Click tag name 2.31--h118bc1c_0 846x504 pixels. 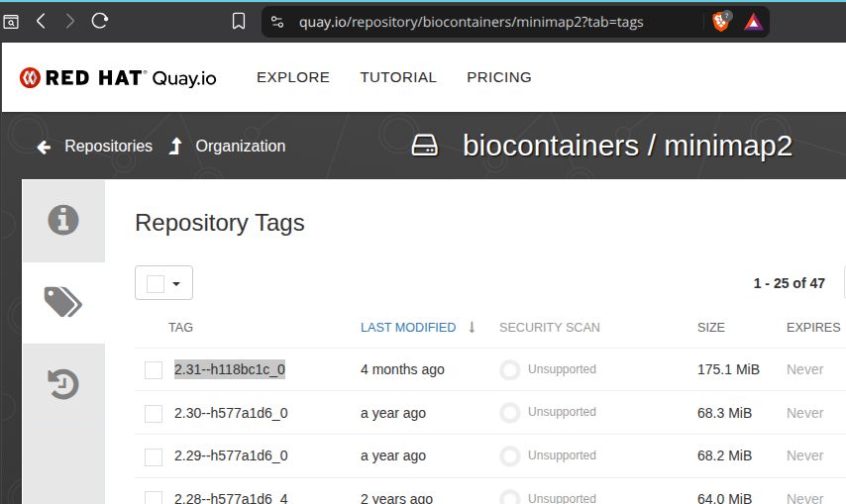coord(230,369)
